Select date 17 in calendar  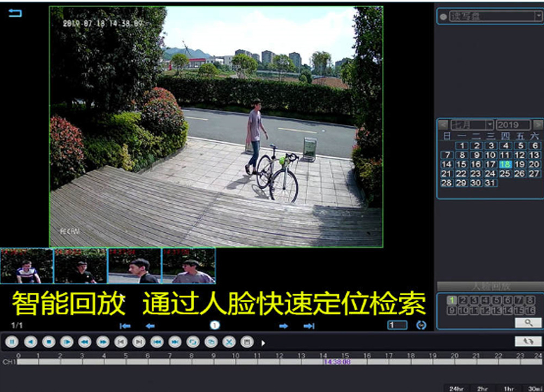point(490,164)
